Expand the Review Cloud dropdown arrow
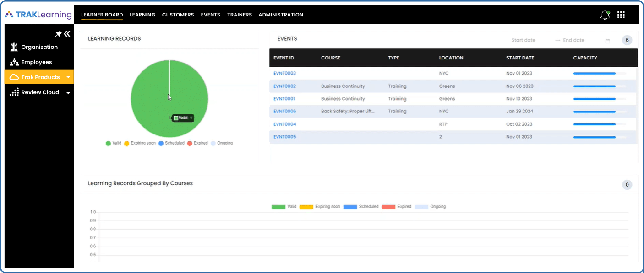Image resolution: width=644 pixels, height=273 pixels. point(68,93)
